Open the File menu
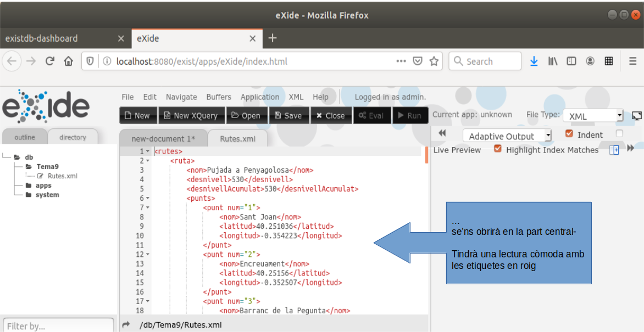 pyautogui.click(x=127, y=97)
